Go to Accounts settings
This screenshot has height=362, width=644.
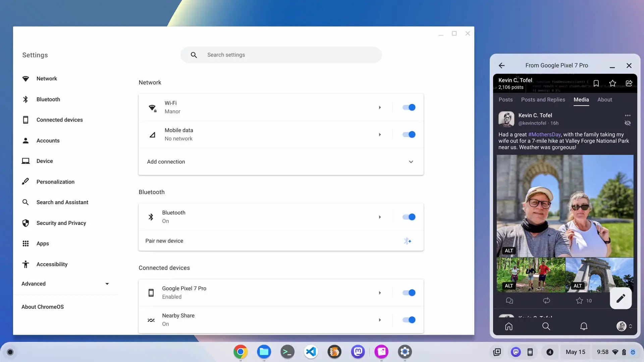click(x=48, y=140)
